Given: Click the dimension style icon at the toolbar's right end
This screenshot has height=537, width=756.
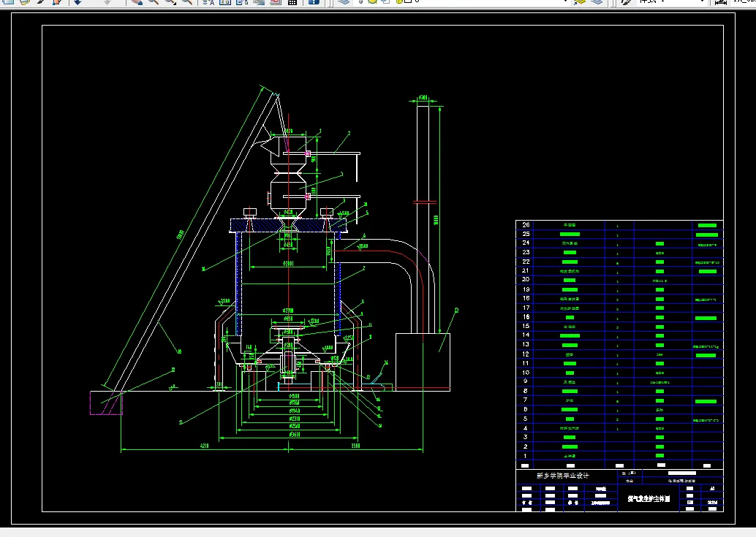Looking at the screenshot, I should (721, 2).
